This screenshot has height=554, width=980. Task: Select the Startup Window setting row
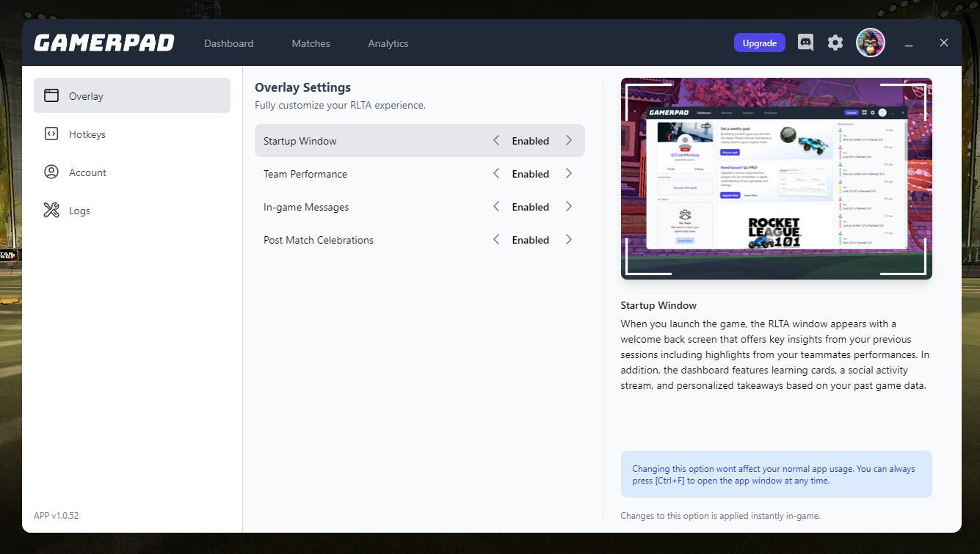pos(420,140)
